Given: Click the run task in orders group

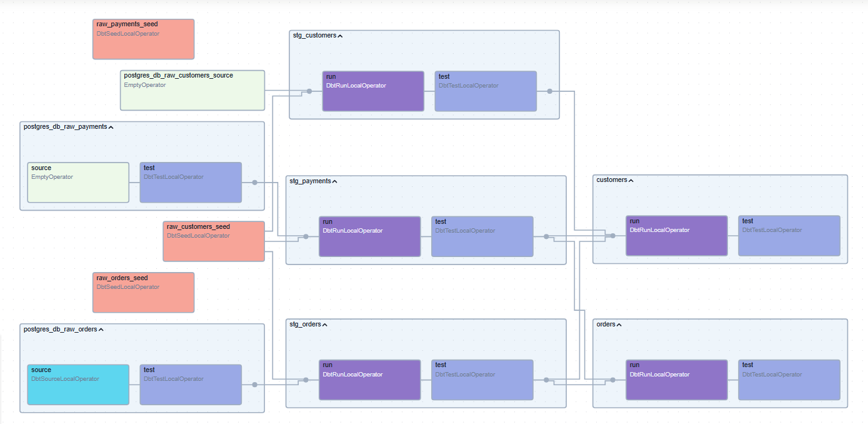Looking at the screenshot, I should pos(676,380).
